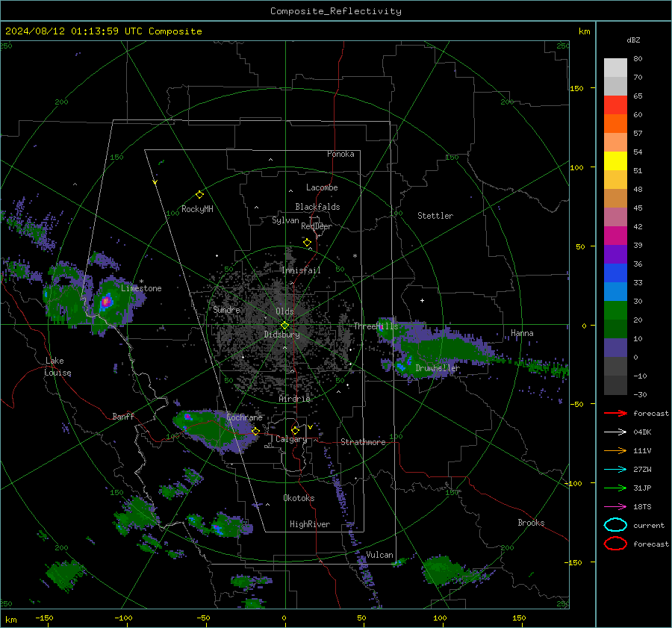
Task: Click the Lake Louise label
Action: pos(57,367)
